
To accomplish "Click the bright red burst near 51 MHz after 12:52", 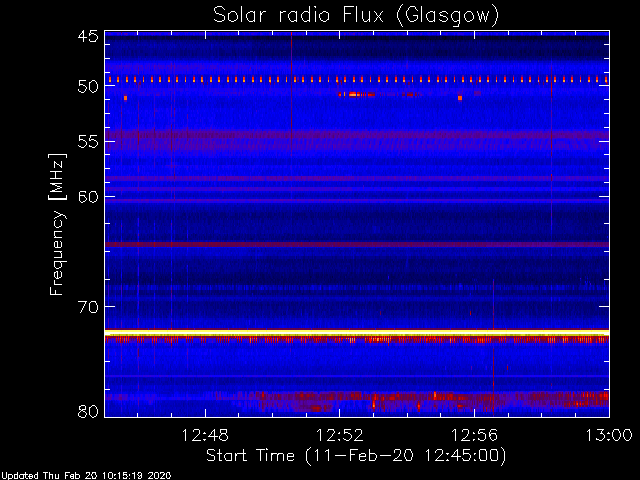I will [356, 94].
